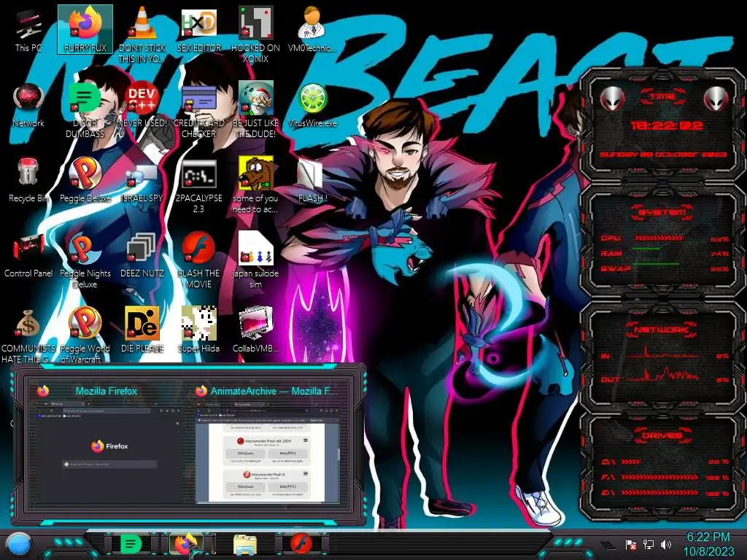Image resolution: width=747 pixels, height=560 pixels.
Task: Click the SWAP usage row in the widget
Action: click(665, 268)
